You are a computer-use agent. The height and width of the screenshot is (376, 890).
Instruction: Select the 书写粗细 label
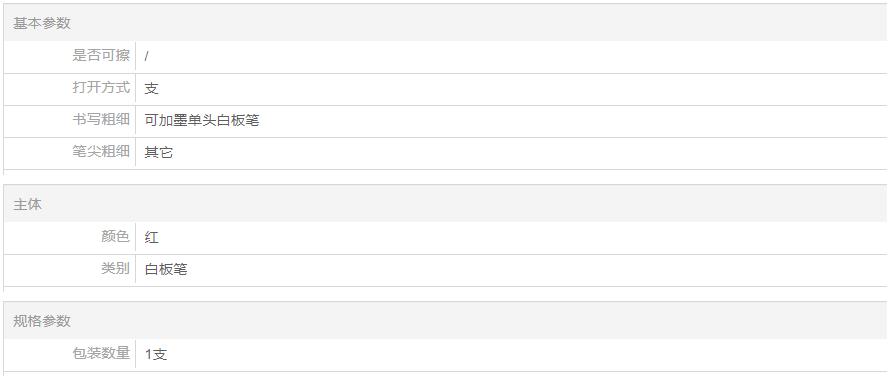tap(101, 120)
